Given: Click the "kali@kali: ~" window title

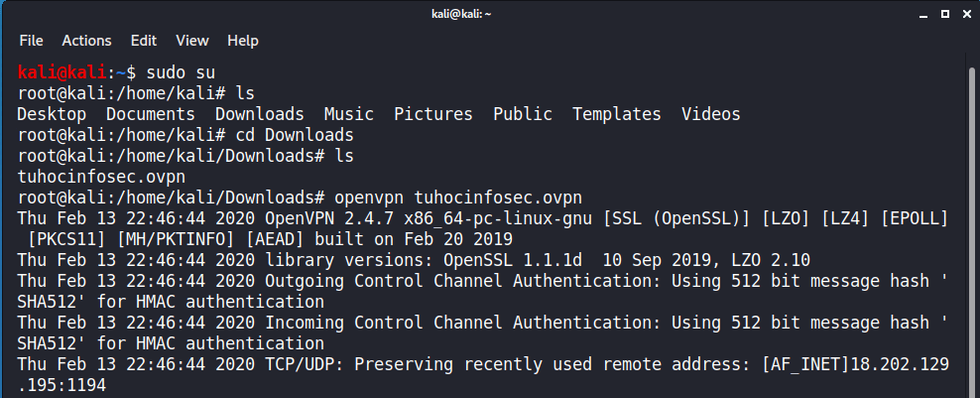Looking at the screenshot, I should pyautogui.click(x=490, y=12).
